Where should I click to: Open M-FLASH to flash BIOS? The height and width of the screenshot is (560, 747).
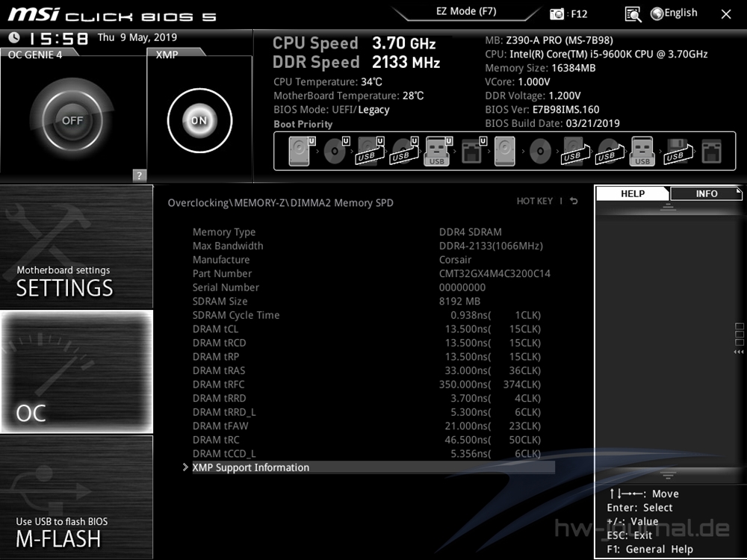point(77,497)
